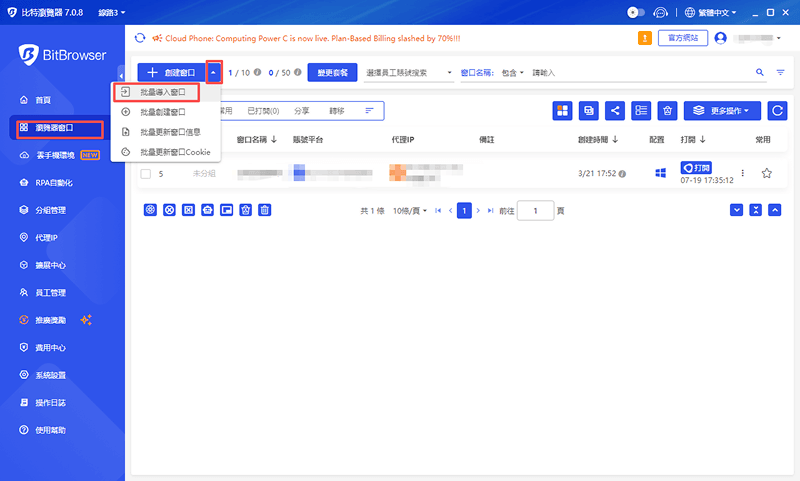The width and height of the screenshot is (800, 481).
Task: Open the customer service headset icon
Action: (661, 13)
